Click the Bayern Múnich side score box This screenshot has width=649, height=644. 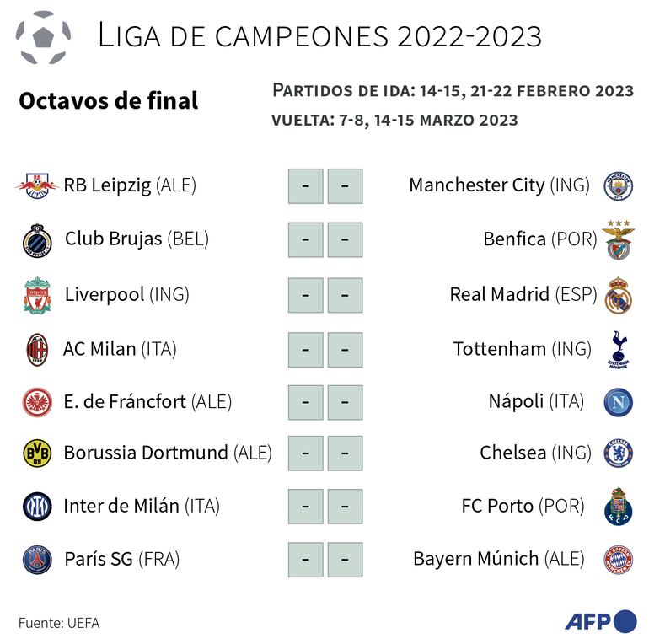(x=345, y=560)
